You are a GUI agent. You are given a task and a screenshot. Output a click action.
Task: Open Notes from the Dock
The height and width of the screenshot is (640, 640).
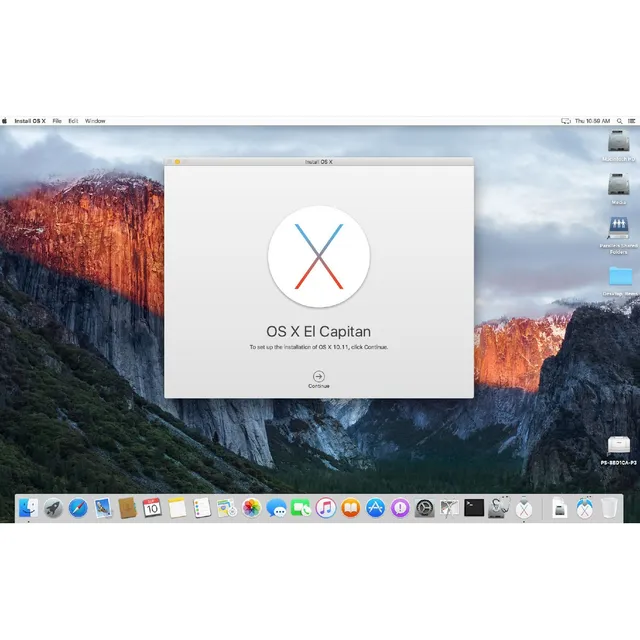[x=177, y=508]
